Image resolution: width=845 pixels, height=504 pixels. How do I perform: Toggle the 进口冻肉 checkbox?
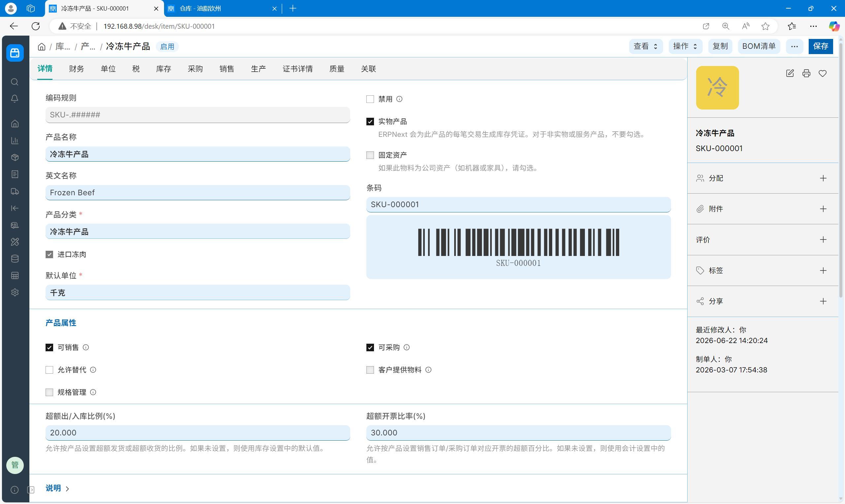(x=49, y=254)
